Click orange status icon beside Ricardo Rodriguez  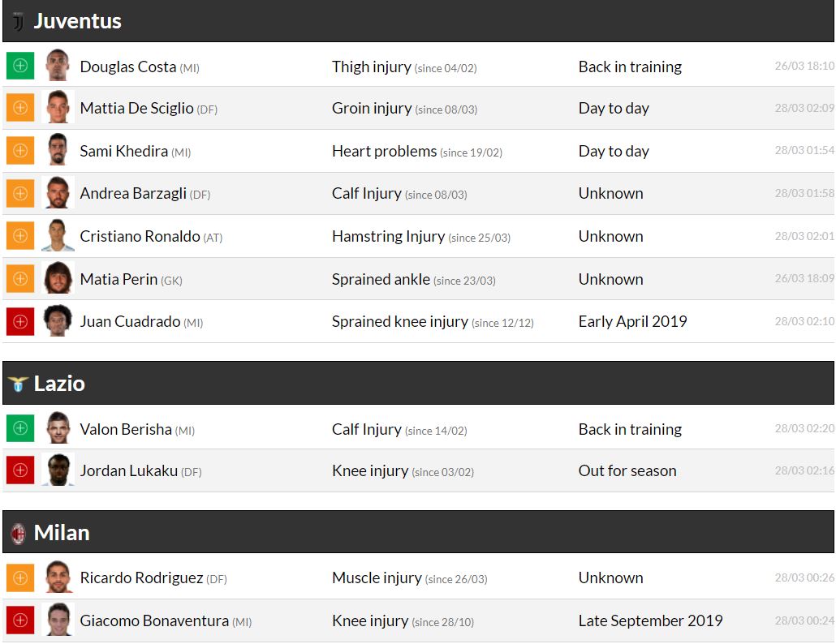[x=20, y=577]
